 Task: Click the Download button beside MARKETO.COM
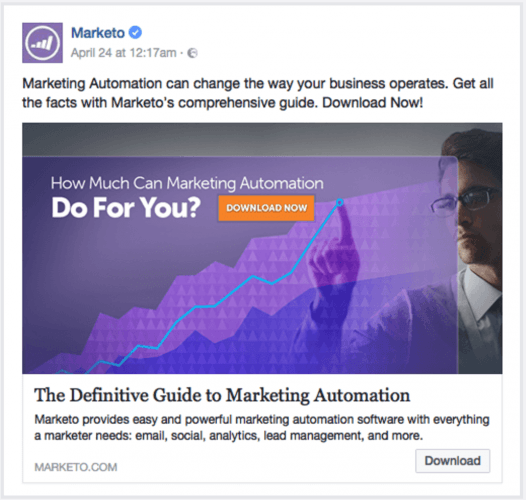pyautogui.click(x=453, y=461)
